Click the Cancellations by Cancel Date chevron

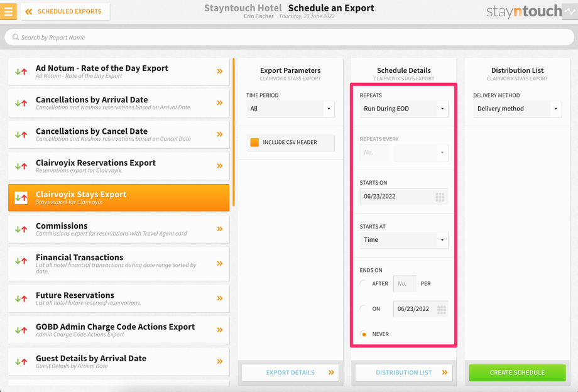(x=220, y=134)
